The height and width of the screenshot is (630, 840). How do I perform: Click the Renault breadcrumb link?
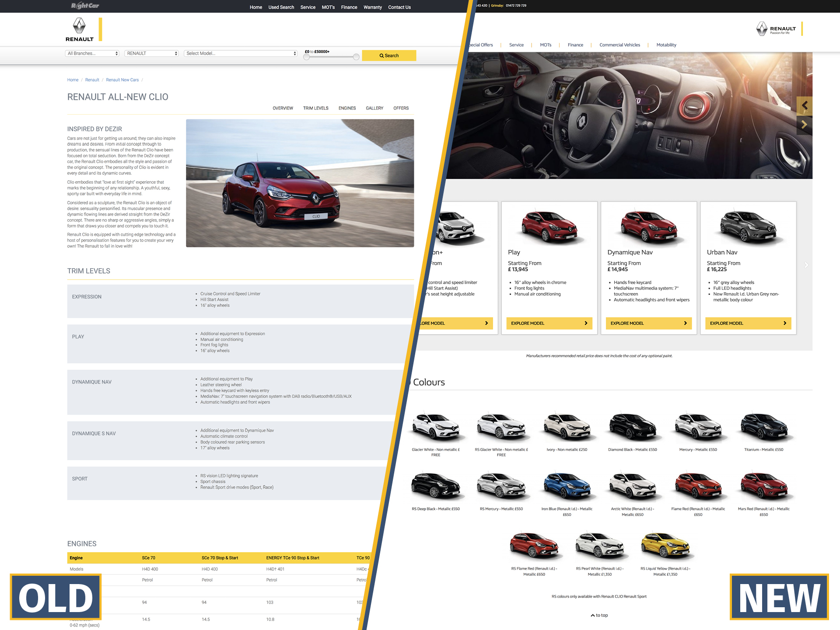(92, 80)
